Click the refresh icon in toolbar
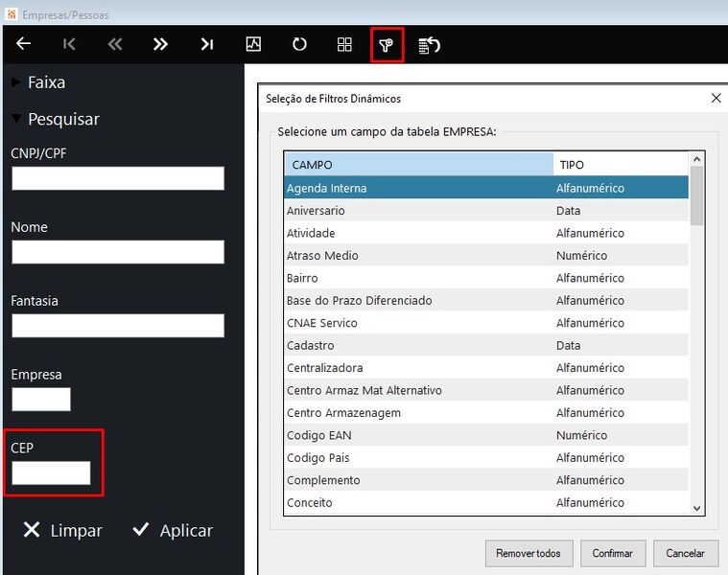The image size is (728, 575). click(x=299, y=44)
